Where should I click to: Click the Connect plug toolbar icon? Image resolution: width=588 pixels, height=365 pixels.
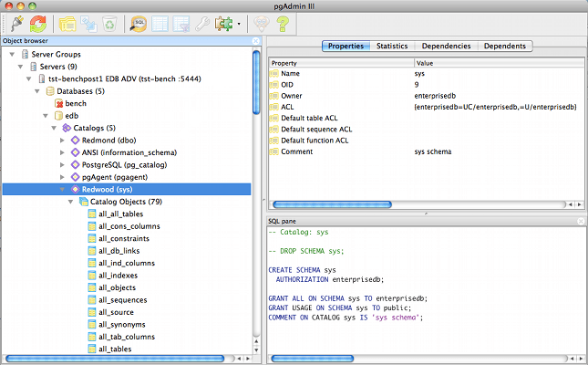point(17,24)
